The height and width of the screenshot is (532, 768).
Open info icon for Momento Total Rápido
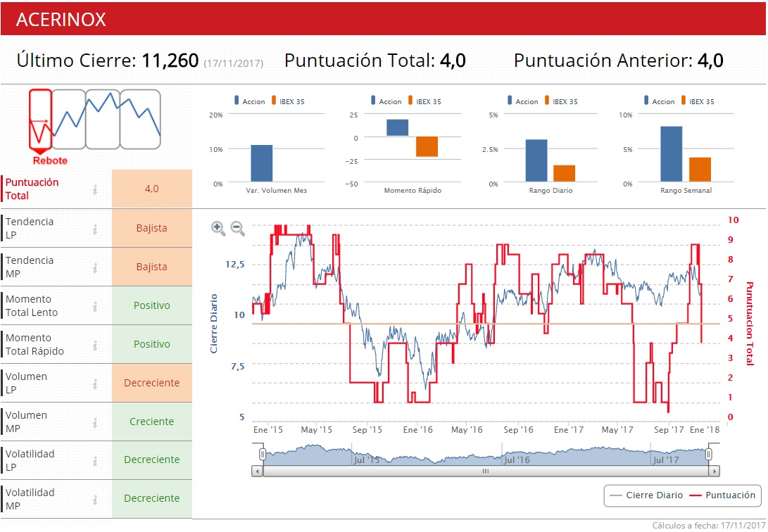(95, 345)
